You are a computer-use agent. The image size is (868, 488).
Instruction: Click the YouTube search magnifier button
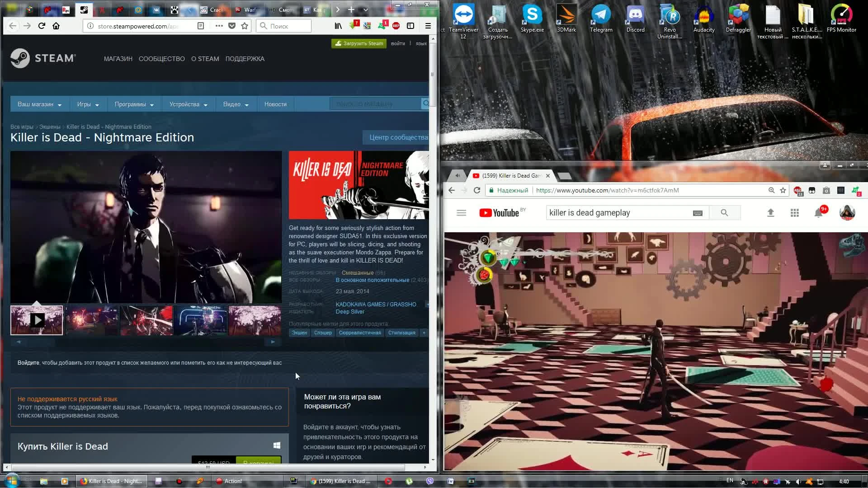click(724, 213)
